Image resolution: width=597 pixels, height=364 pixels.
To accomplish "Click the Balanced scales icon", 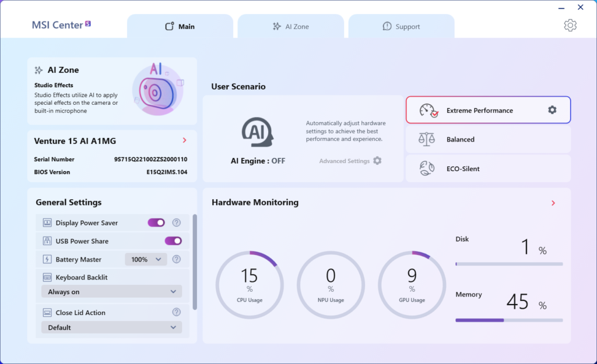I will (426, 139).
